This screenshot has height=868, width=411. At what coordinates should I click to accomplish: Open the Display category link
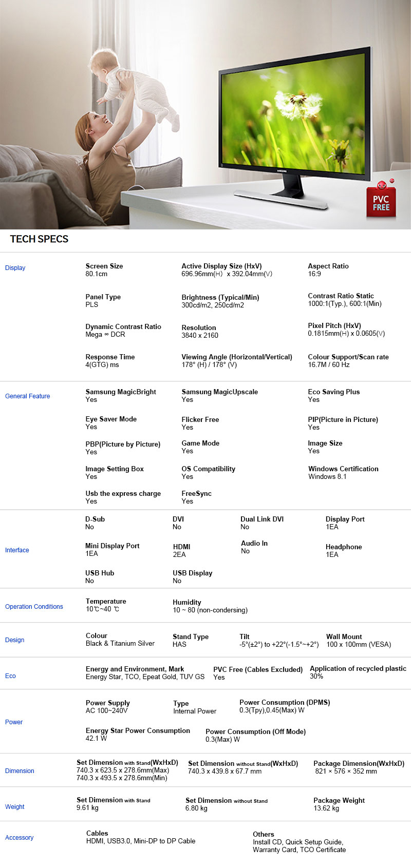point(15,267)
